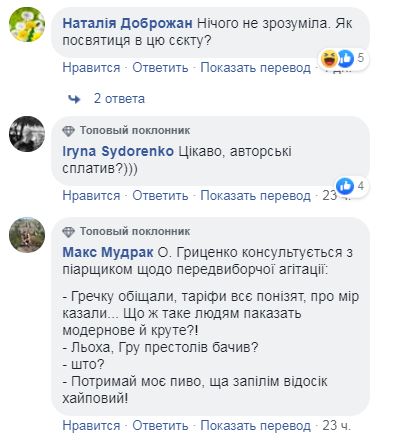The width and height of the screenshot is (395, 443).
Task: Like Макс Мудрак's comment via Нравится
Action: click(x=91, y=425)
